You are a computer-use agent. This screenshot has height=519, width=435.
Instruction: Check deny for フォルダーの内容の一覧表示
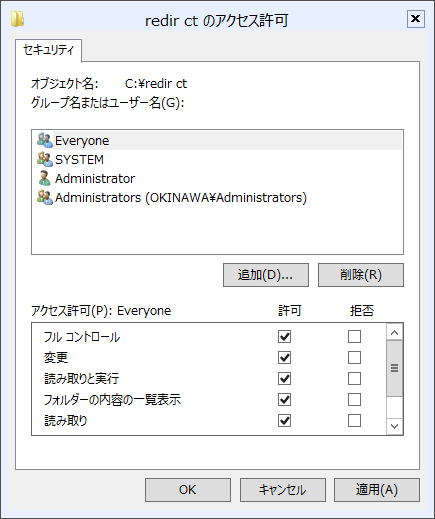pos(354,400)
